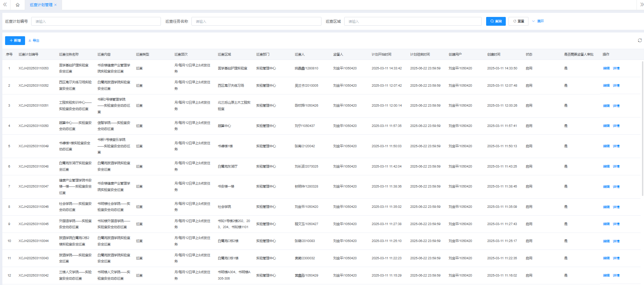Viewport: 644px width, 285px height.
Task: Open right double-chevron tab overflow icon
Action: pos(641,5)
